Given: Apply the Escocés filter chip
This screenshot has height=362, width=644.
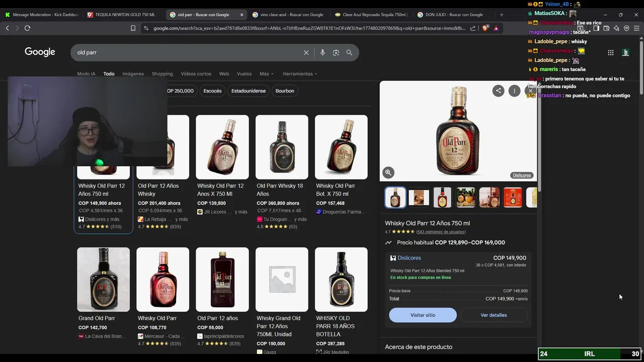Looking at the screenshot, I should (x=212, y=91).
